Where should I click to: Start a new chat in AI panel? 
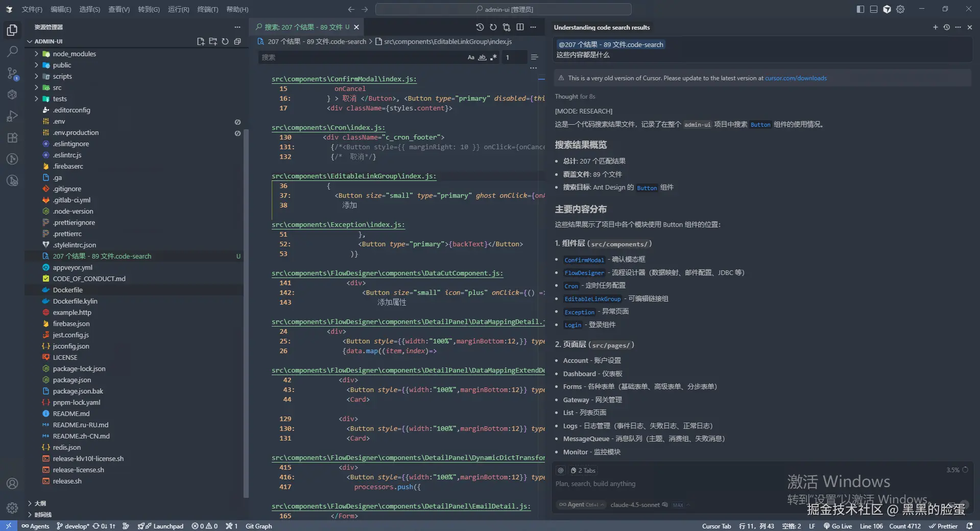coord(936,27)
